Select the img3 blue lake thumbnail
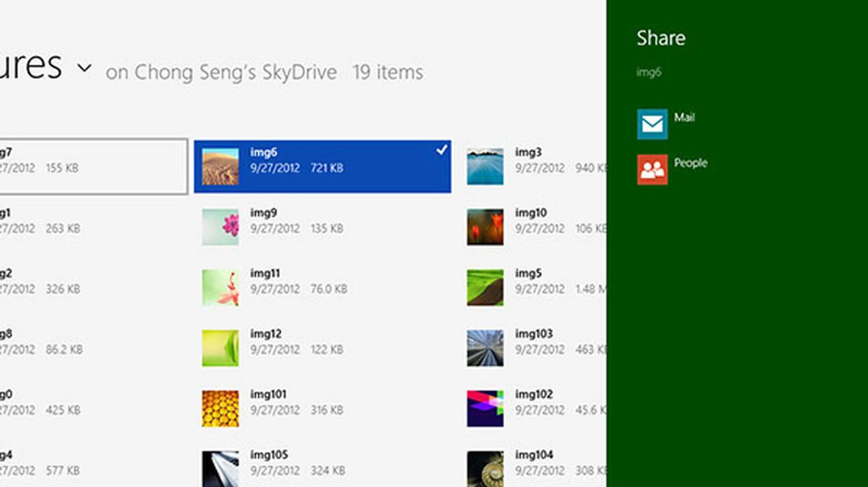The image size is (868, 487). point(485,167)
